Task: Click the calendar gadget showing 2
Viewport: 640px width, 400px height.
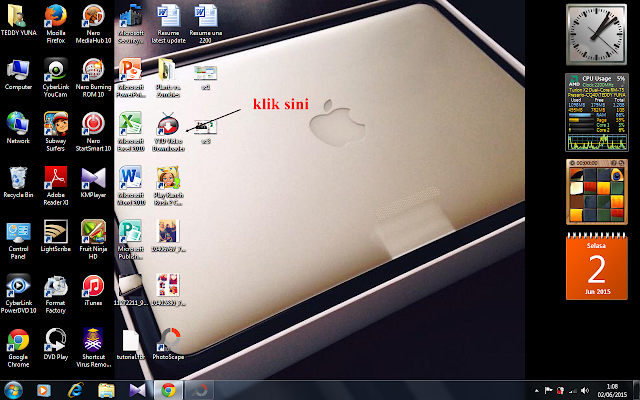Action: [596, 266]
